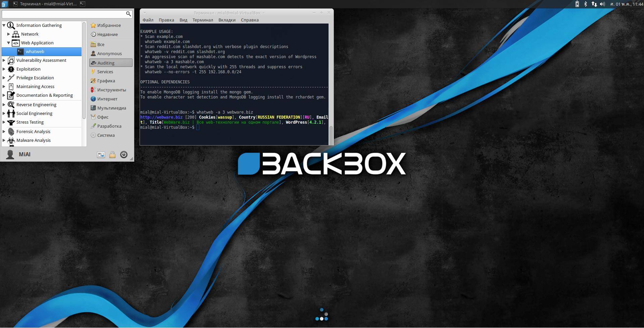Click the star icon next to Избранное
Screen dimensions: 644x328
(93, 25)
